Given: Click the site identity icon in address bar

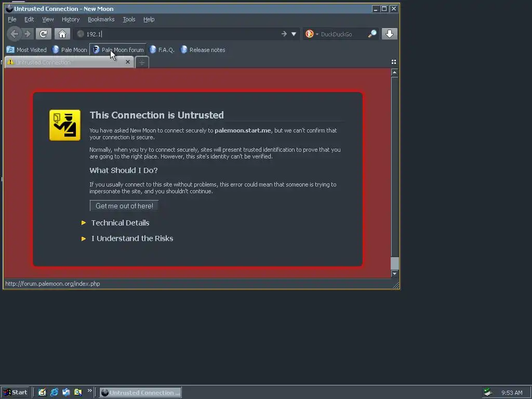Looking at the screenshot, I should [x=81, y=34].
